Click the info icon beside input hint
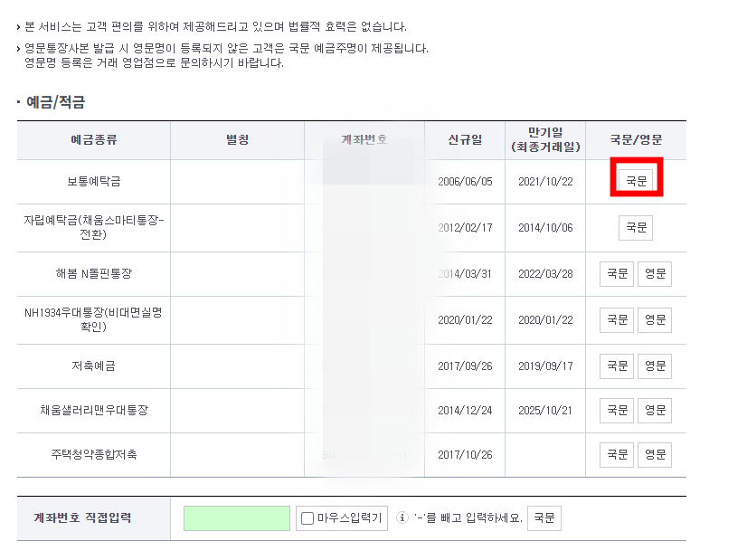747x560 pixels. tap(402, 517)
